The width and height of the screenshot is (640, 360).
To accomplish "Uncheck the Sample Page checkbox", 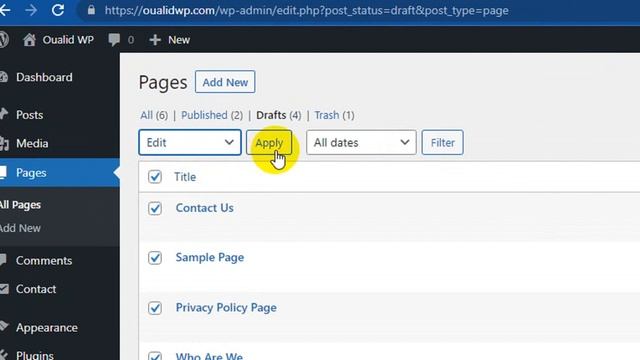I will tap(155, 258).
